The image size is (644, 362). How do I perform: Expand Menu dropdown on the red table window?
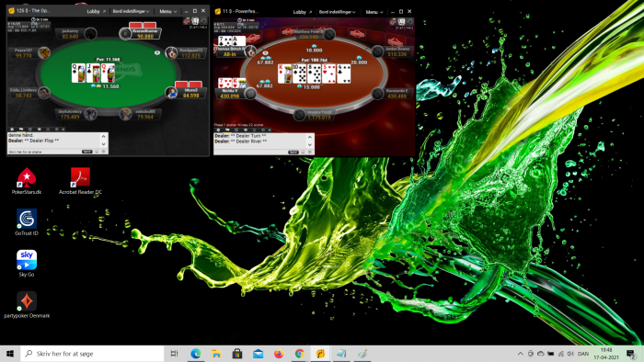point(374,12)
